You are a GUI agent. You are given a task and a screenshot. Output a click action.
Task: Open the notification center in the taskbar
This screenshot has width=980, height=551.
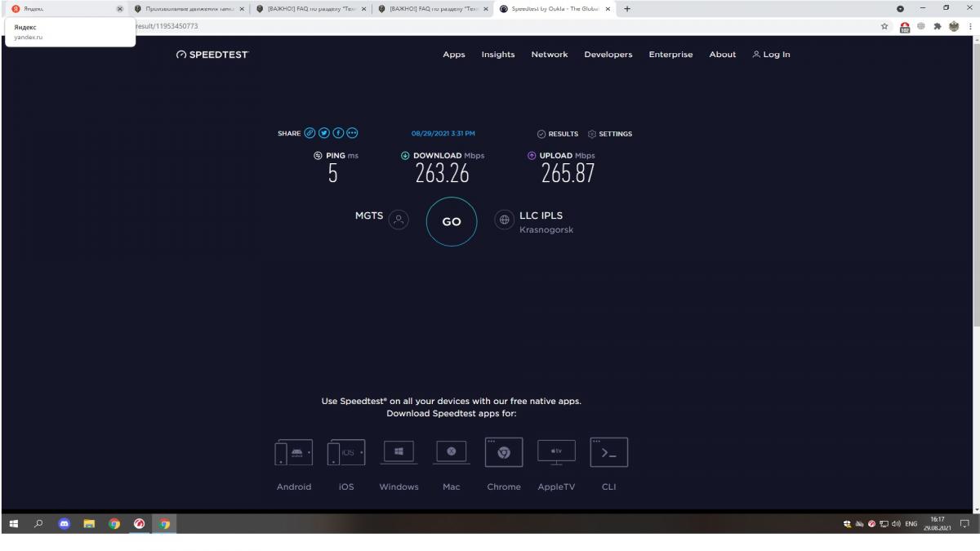964,523
